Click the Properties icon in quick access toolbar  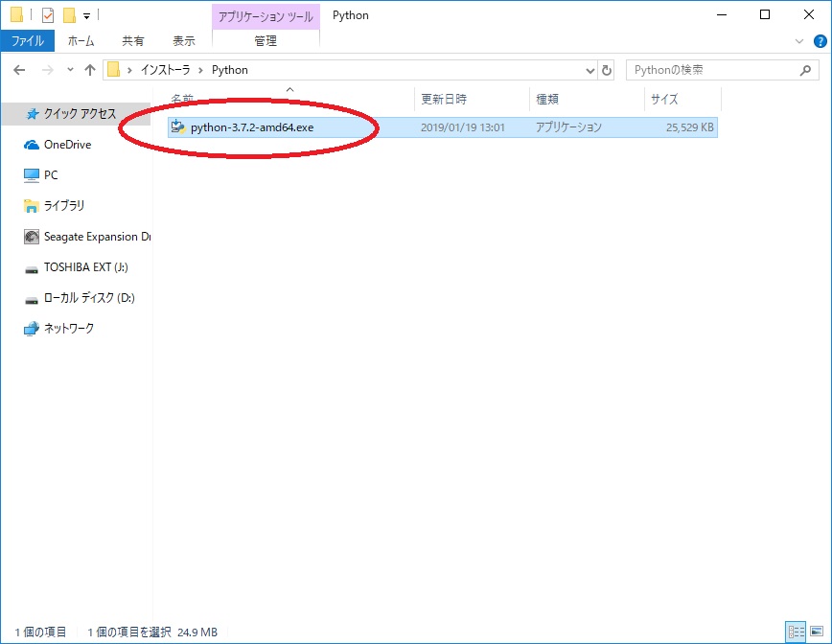(48, 15)
